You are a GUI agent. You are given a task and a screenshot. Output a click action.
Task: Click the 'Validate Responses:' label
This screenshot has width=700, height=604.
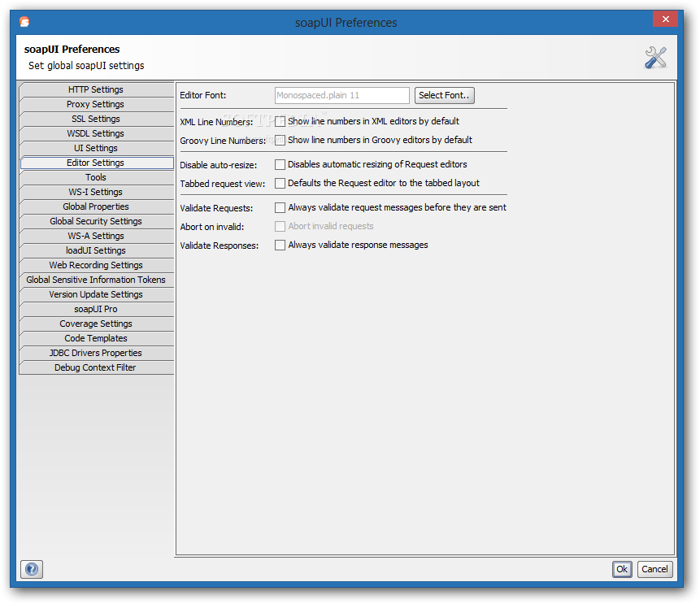pos(220,246)
